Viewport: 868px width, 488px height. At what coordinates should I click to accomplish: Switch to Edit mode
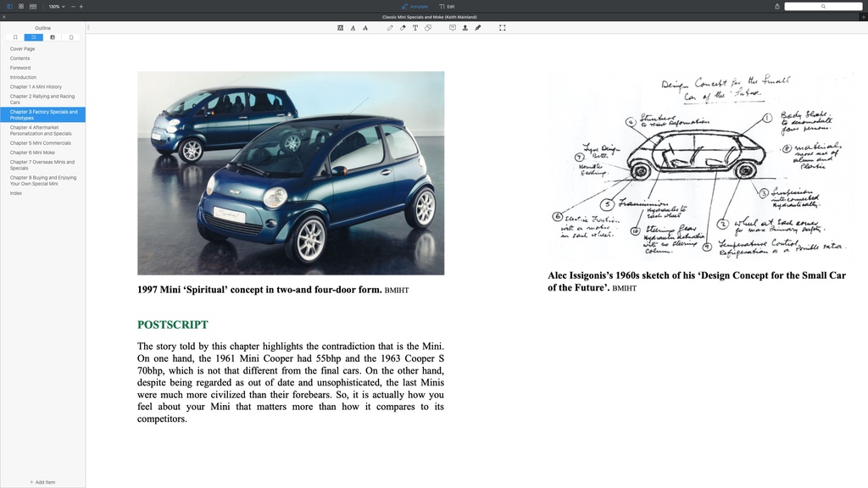pyautogui.click(x=447, y=6)
